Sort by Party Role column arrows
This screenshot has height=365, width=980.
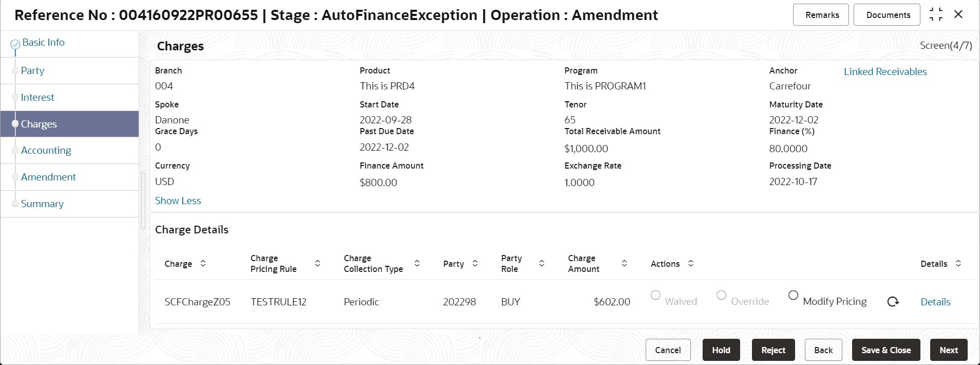pyautogui.click(x=541, y=263)
